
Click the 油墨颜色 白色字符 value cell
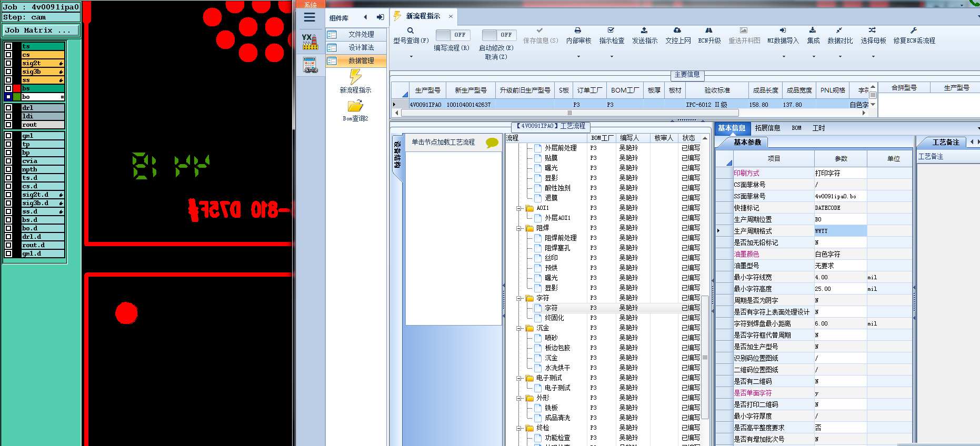click(x=840, y=254)
